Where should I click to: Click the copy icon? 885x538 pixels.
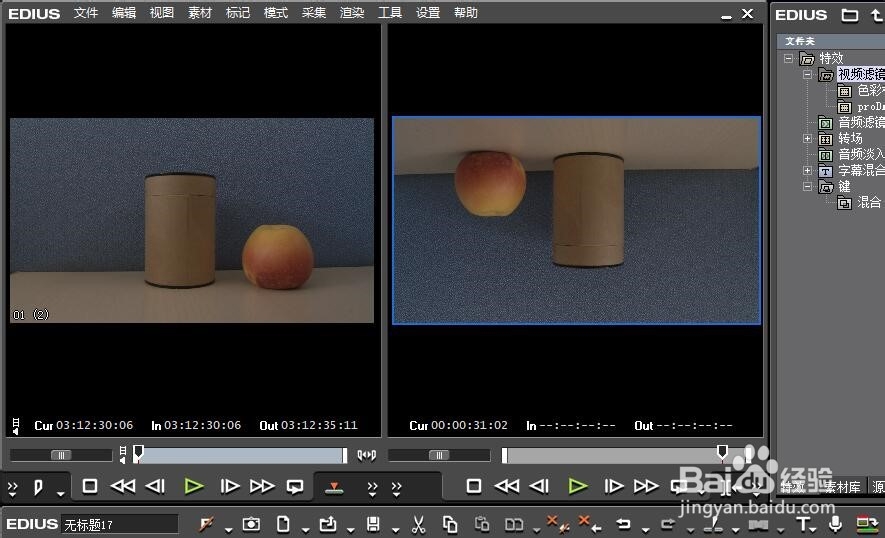click(x=450, y=524)
